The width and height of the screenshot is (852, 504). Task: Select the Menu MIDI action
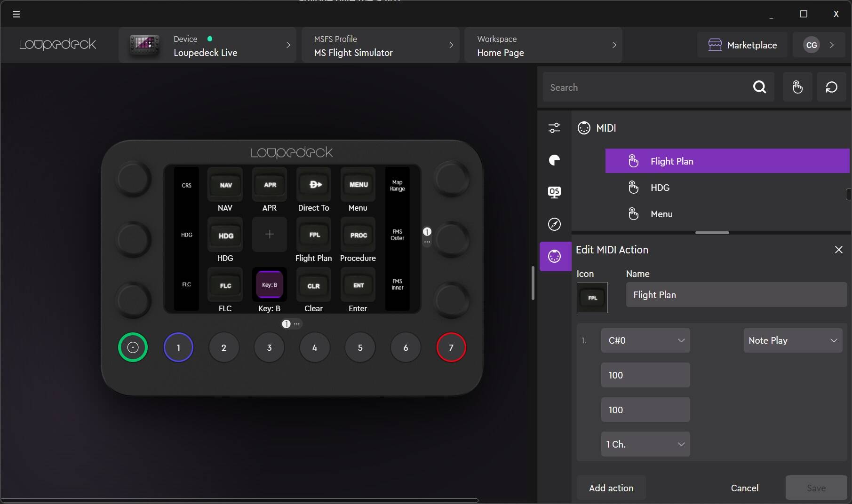pos(727,214)
